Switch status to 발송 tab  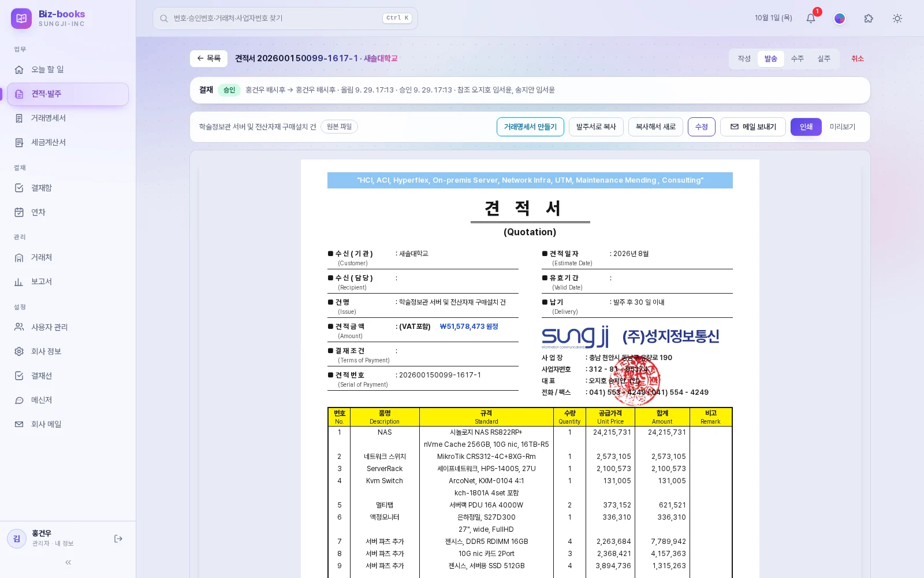[770, 59]
